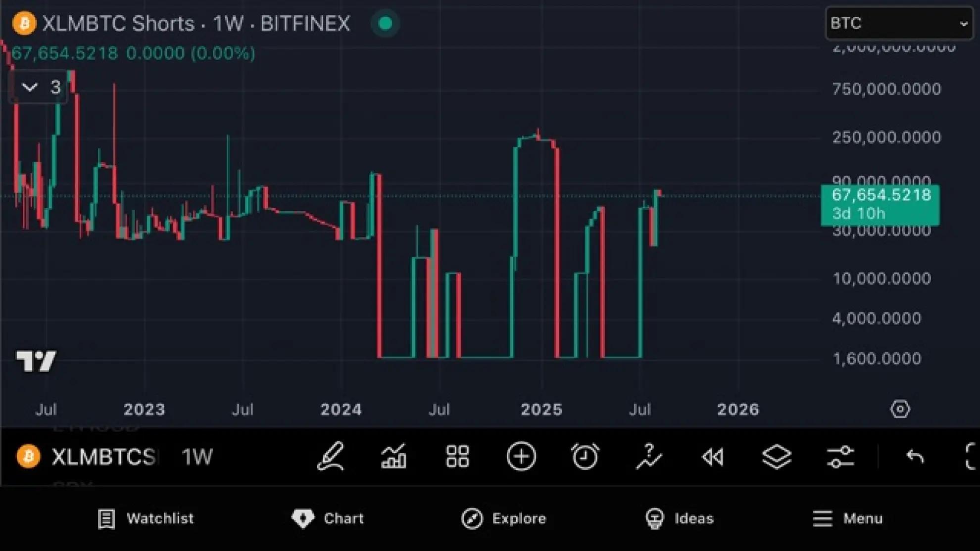Change the 1W interval in toolbar
The height and width of the screenshot is (551, 980).
pos(197,457)
